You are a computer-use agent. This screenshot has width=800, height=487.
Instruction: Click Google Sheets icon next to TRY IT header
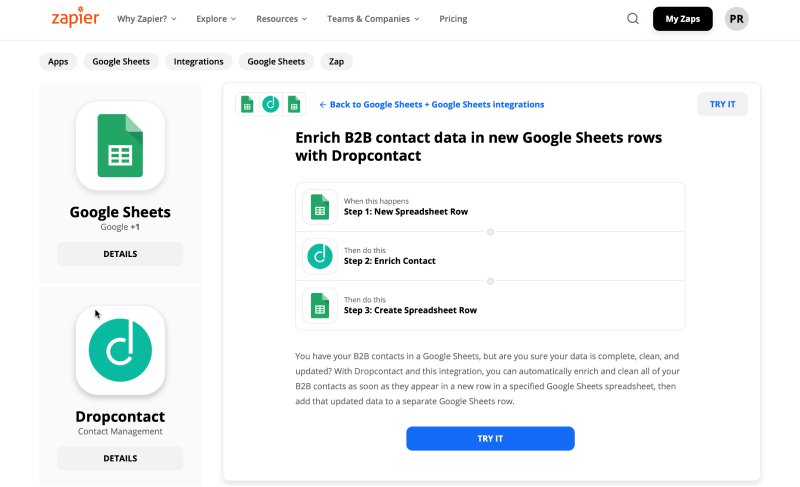point(294,104)
